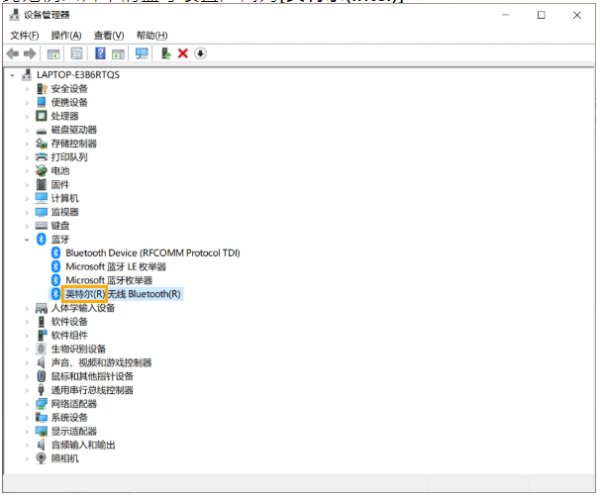The image size is (600, 498).
Task: Expand the 网络适配器 category
Action: [27, 404]
